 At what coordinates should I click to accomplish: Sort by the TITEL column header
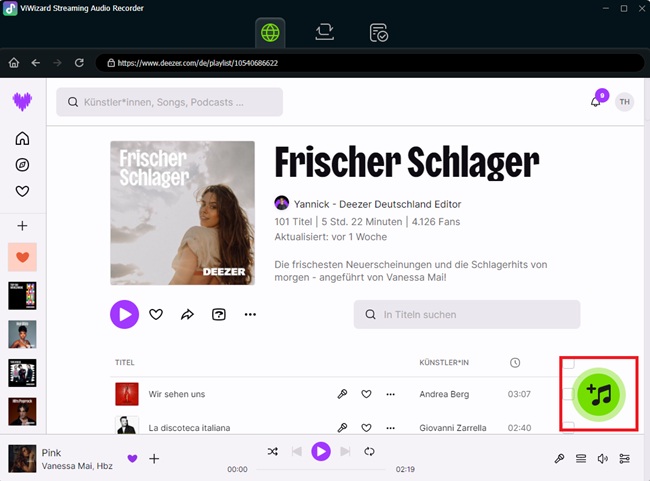125,362
